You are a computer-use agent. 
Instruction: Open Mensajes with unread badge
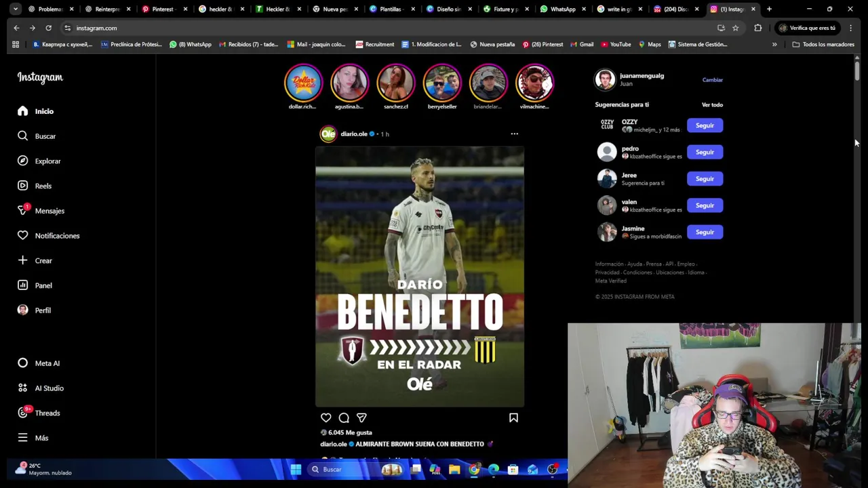click(41, 211)
